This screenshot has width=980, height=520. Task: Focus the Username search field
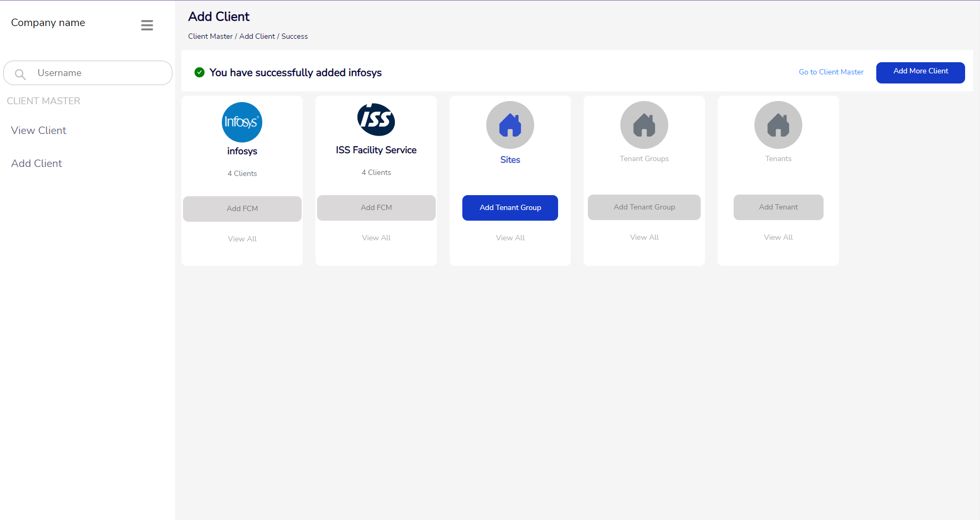pos(88,73)
